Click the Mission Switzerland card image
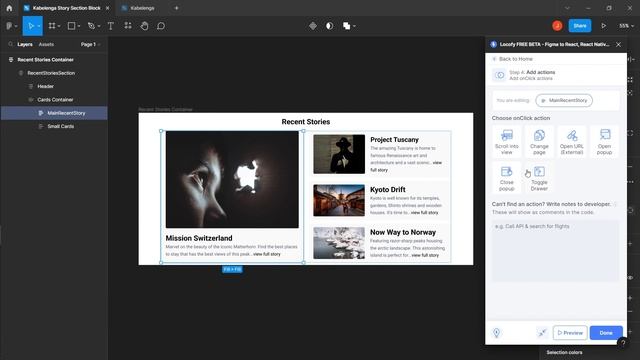 232,179
